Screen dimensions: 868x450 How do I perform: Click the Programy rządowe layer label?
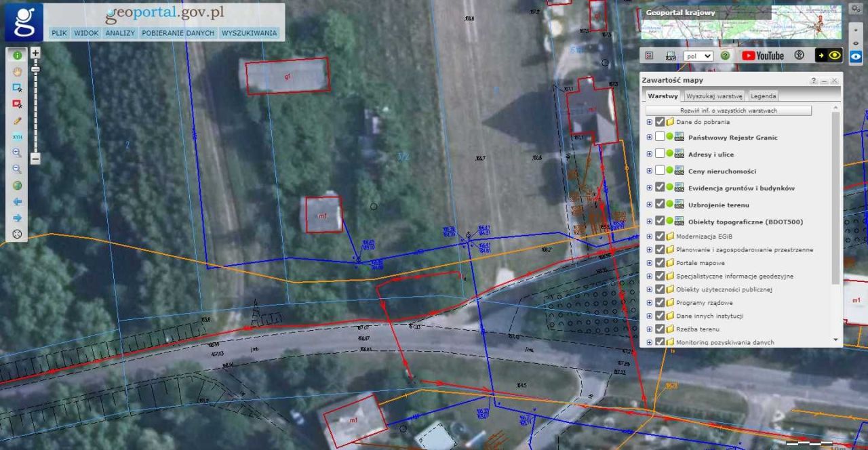pos(704,303)
